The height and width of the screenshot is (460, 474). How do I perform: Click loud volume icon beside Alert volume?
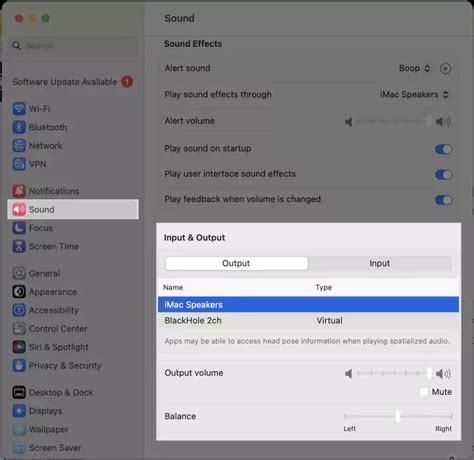coord(443,122)
